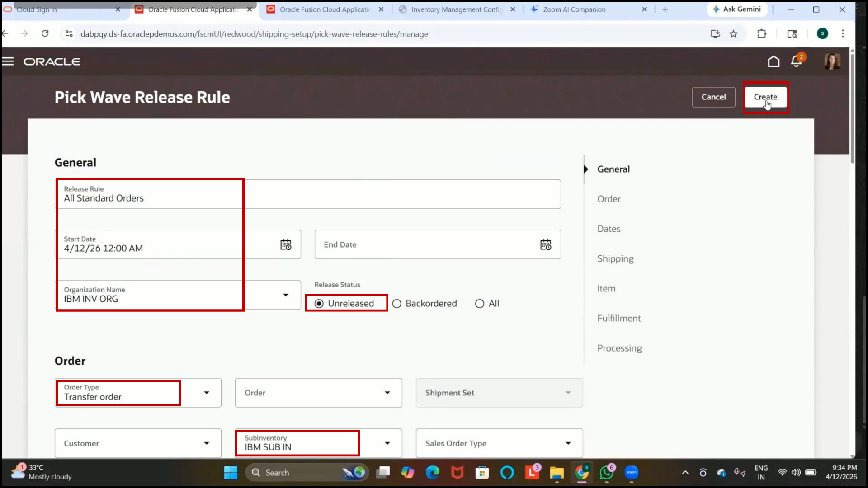Image resolution: width=868 pixels, height=488 pixels.
Task: Open Chrome's three-dot menu
Action: pyautogui.click(x=843, y=33)
